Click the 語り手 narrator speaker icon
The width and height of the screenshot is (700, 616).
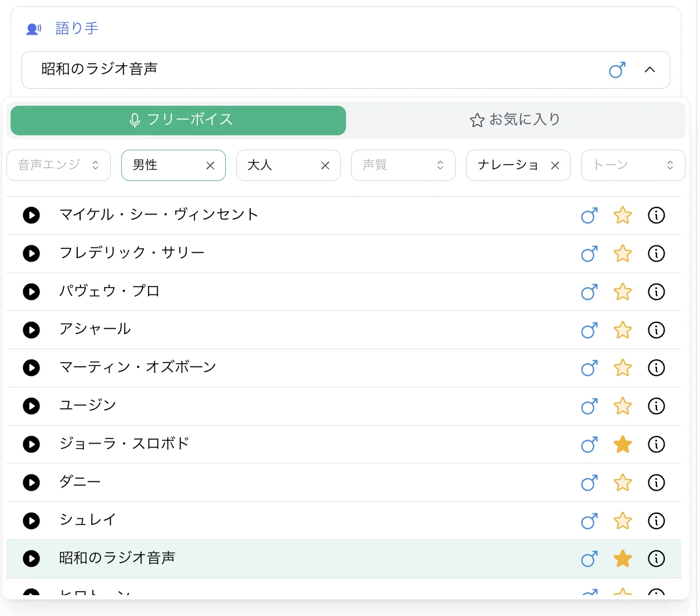click(34, 29)
